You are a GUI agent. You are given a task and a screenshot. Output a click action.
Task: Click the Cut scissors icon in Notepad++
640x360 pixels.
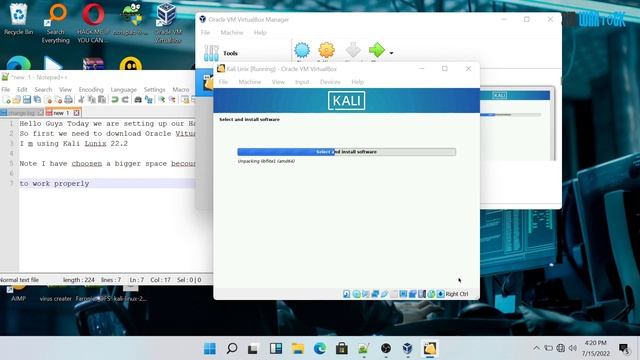click(x=81, y=100)
